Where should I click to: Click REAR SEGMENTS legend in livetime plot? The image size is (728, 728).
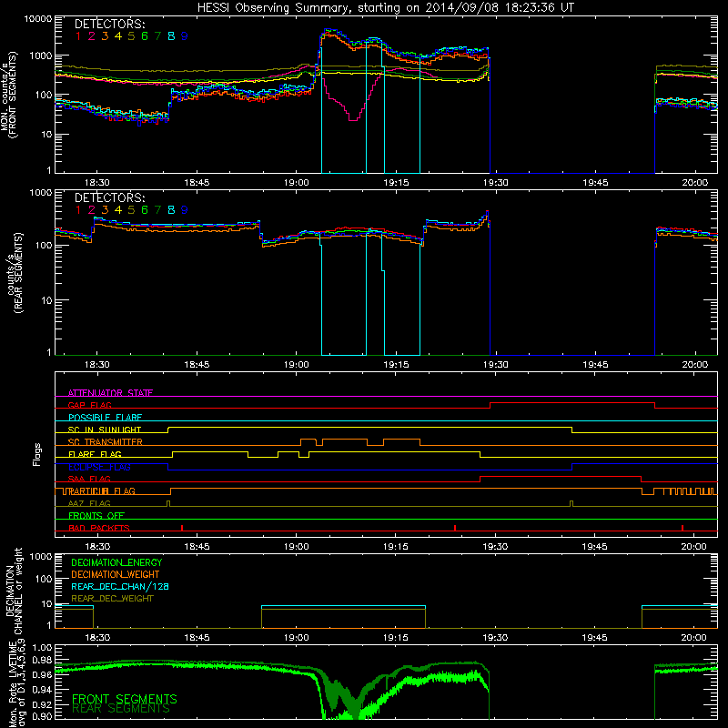tap(121, 708)
